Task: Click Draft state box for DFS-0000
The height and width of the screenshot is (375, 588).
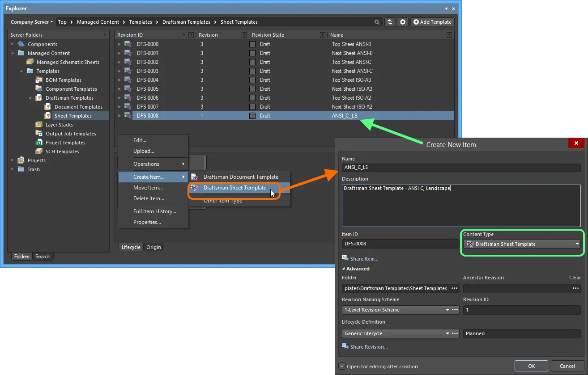Action: 252,44
